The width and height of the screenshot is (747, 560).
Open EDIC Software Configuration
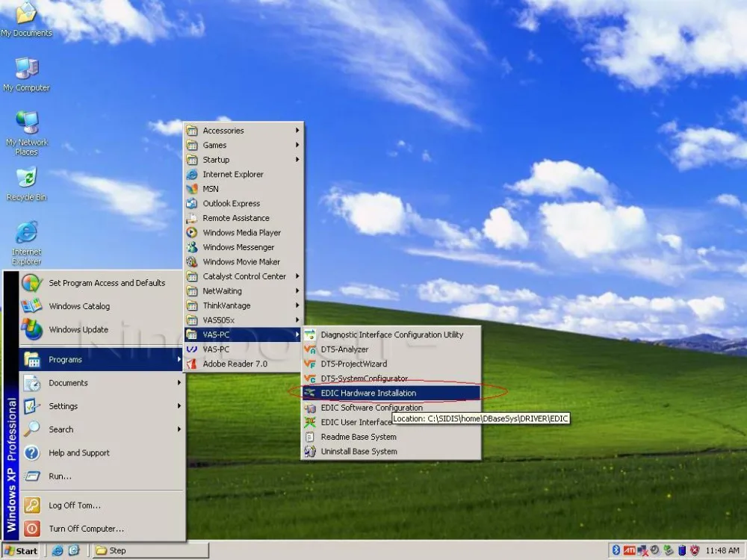(371, 408)
